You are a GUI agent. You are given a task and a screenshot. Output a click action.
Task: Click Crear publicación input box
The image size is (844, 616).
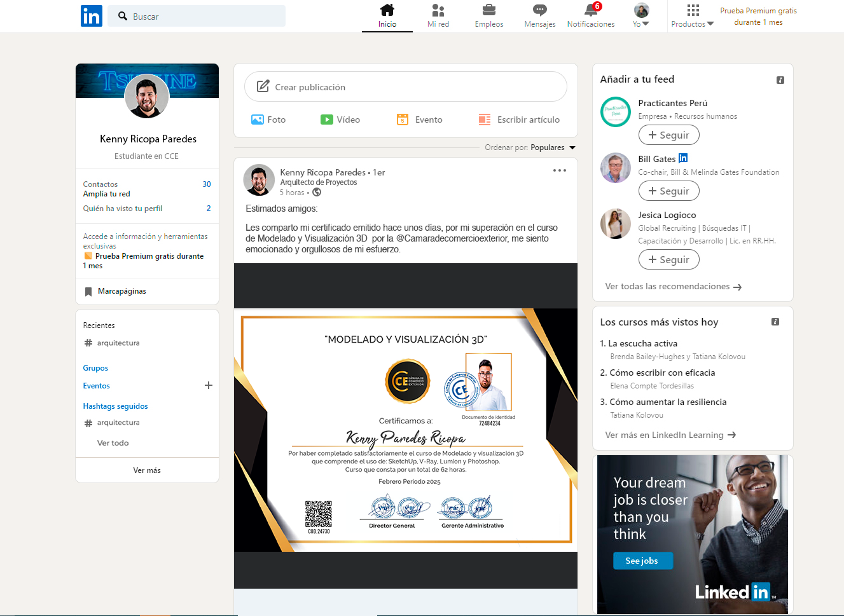tap(406, 86)
